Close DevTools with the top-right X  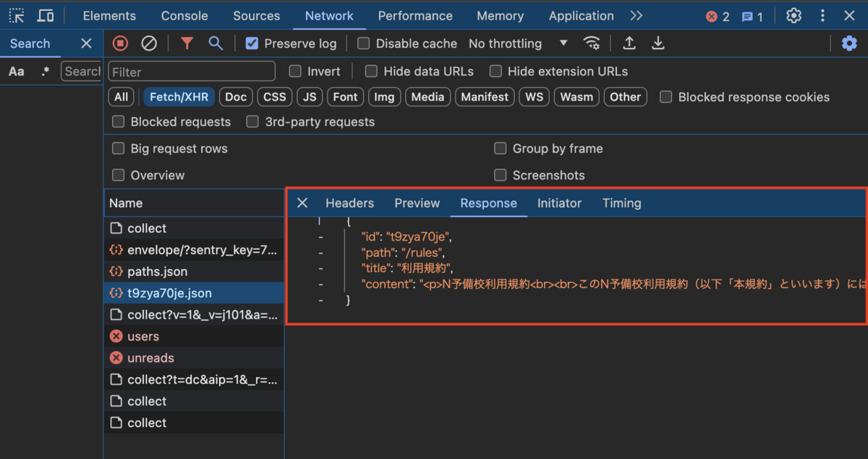tap(849, 15)
